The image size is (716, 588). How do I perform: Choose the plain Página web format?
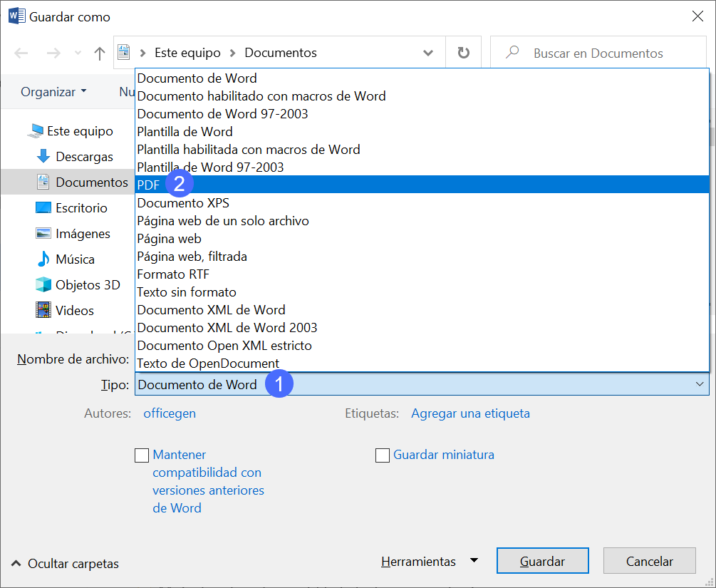point(422,238)
